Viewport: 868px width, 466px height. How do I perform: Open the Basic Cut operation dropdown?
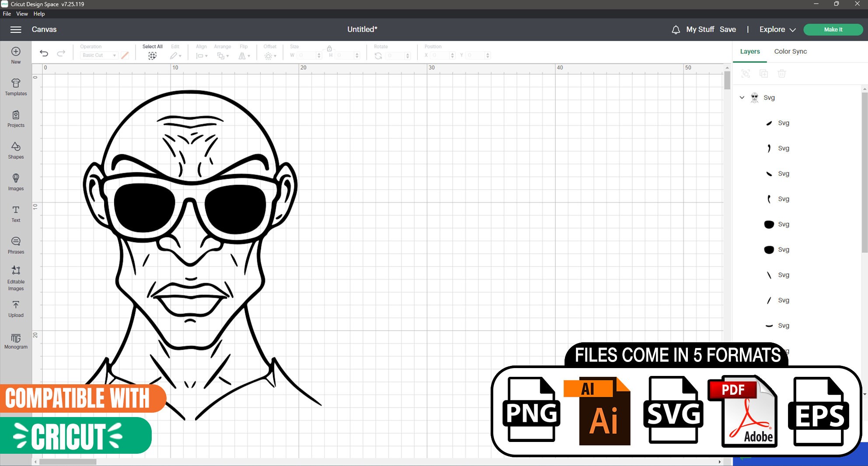pos(98,55)
